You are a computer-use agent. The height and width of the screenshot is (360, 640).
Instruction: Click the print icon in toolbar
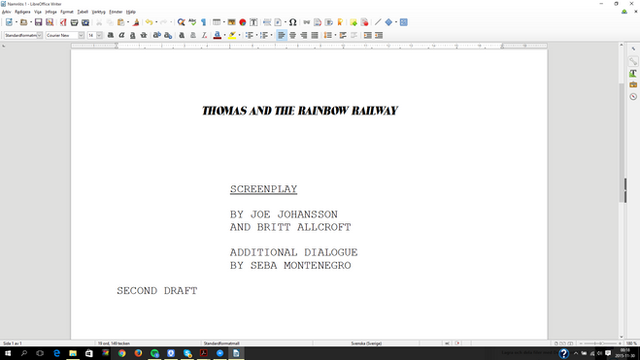tap(74, 22)
